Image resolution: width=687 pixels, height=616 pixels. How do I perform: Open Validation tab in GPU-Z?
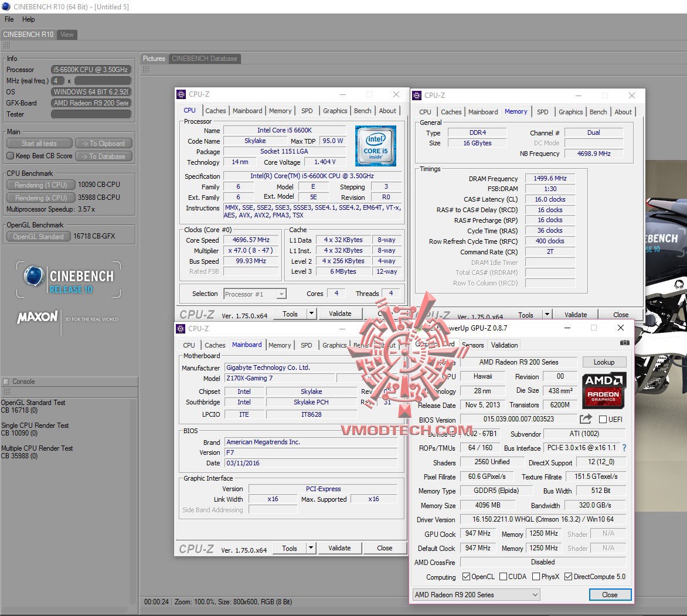[x=504, y=345]
